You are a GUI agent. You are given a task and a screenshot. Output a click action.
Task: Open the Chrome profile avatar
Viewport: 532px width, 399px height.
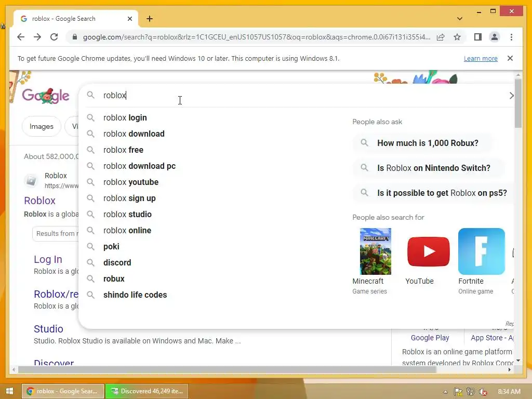pos(495,37)
